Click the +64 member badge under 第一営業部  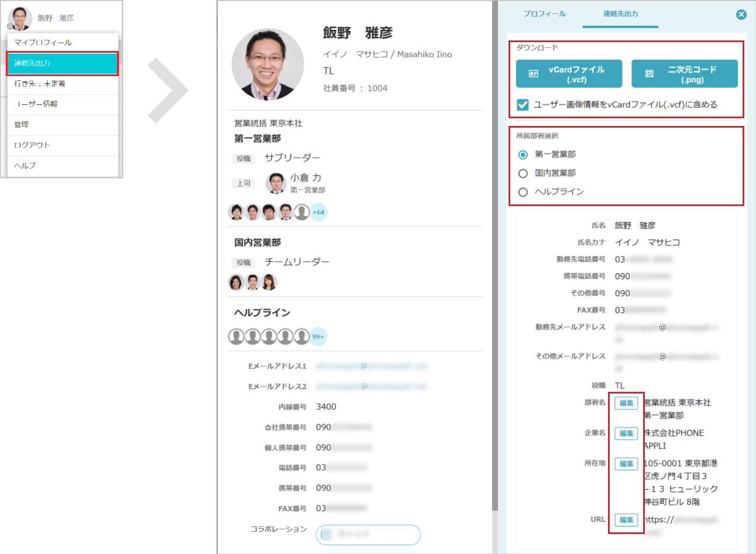pos(320,211)
